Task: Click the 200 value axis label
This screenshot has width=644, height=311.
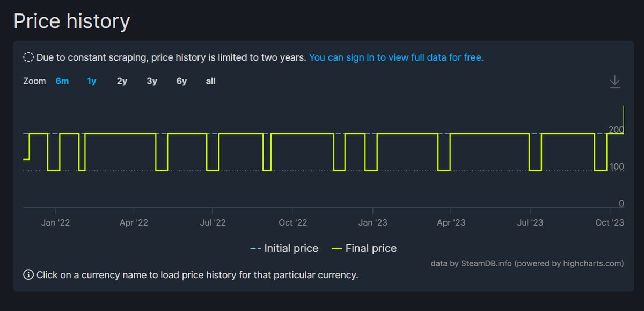Action: (x=617, y=129)
